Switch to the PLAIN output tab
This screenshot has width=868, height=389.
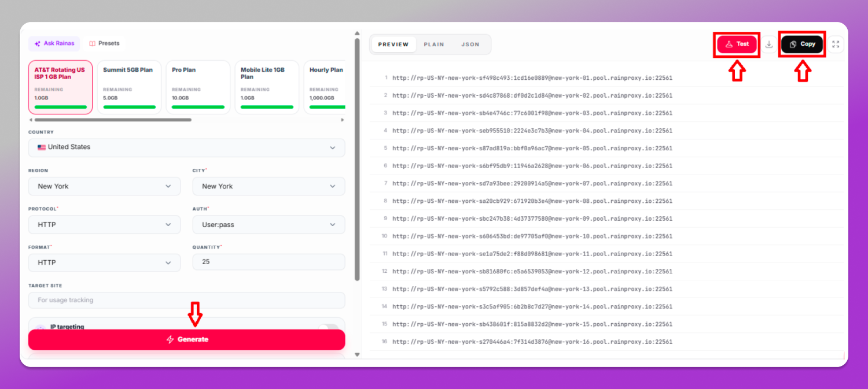tap(434, 45)
